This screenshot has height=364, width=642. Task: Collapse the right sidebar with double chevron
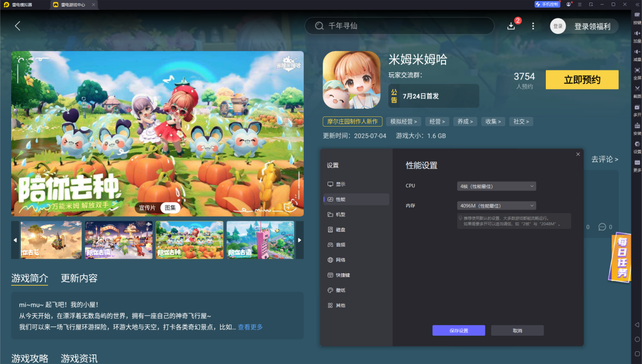click(637, 4)
